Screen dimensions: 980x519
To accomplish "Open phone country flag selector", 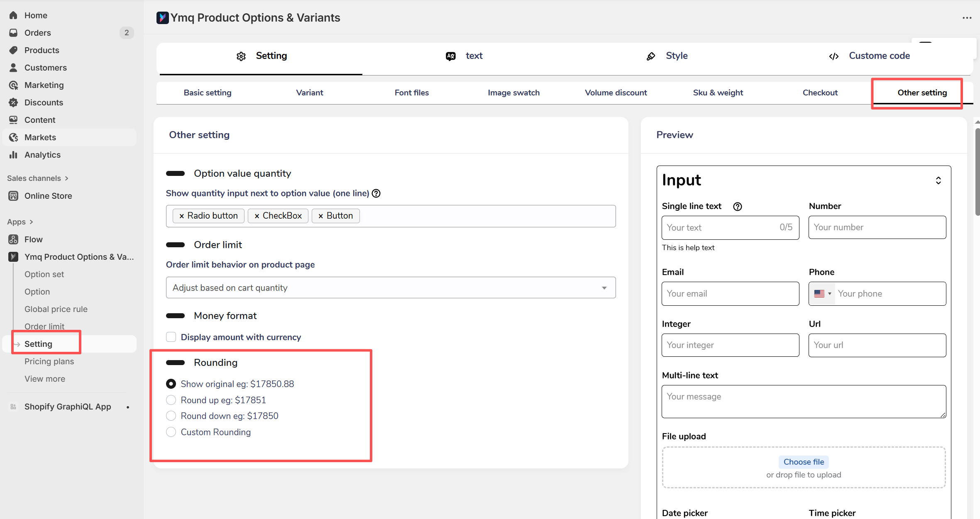I will click(822, 294).
